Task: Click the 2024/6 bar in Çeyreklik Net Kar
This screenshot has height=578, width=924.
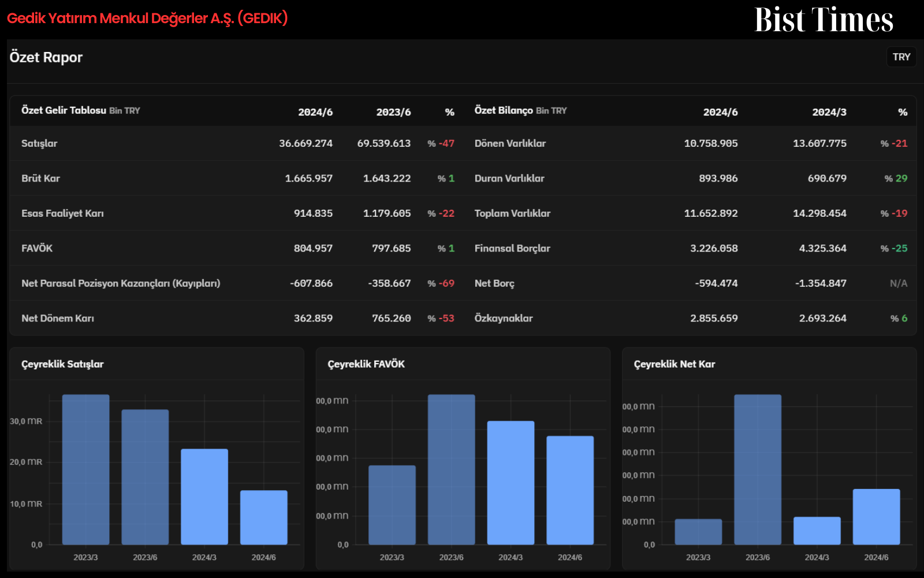Action: coord(877,517)
